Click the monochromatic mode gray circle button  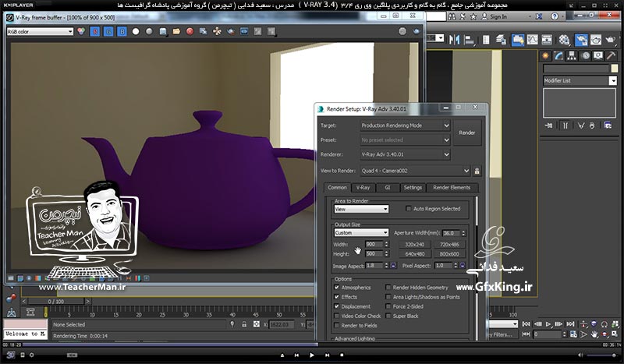(149, 31)
